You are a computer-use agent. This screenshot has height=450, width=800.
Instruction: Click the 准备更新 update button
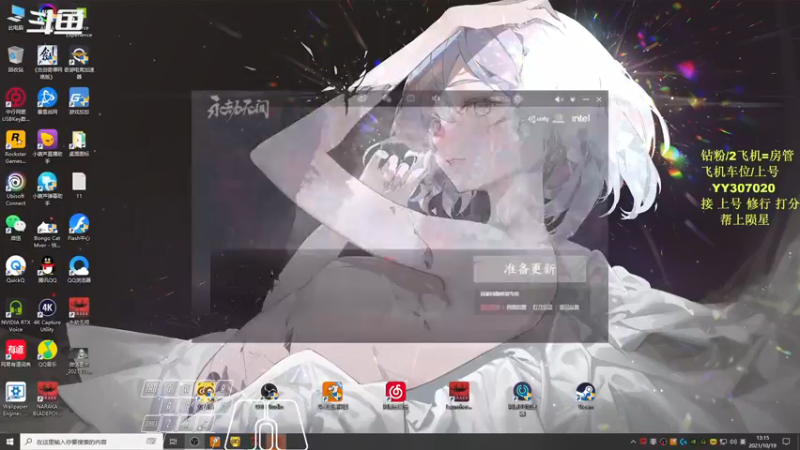pos(530,269)
